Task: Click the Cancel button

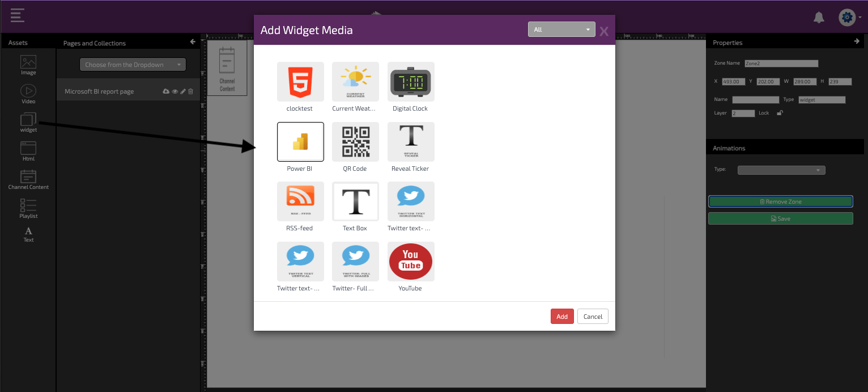Action: tap(593, 317)
